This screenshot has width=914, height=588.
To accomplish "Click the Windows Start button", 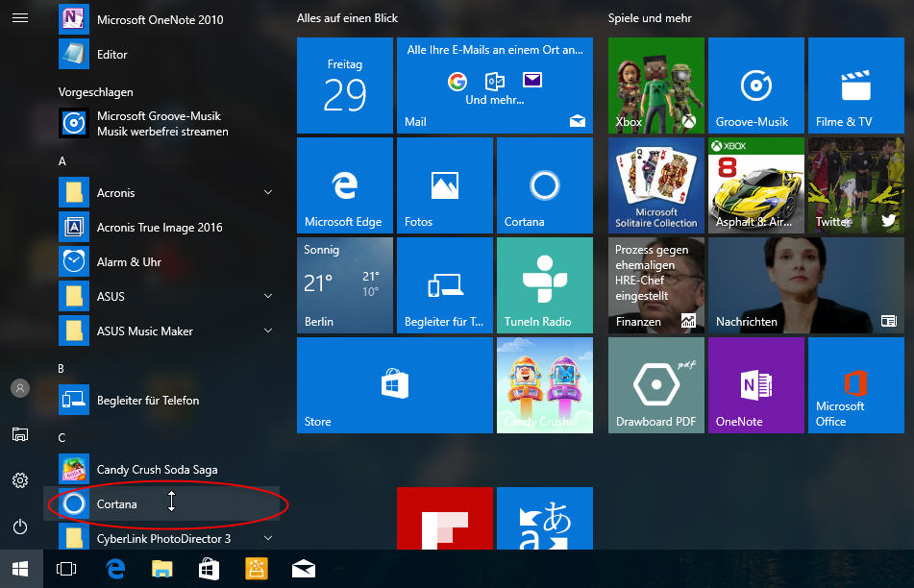I will [x=21, y=569].
